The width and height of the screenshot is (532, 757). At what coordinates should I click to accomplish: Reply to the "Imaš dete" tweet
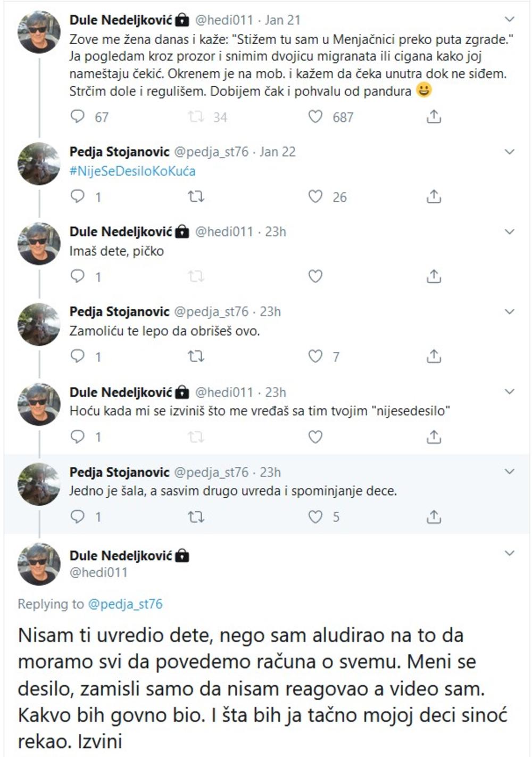click(78, 276)
